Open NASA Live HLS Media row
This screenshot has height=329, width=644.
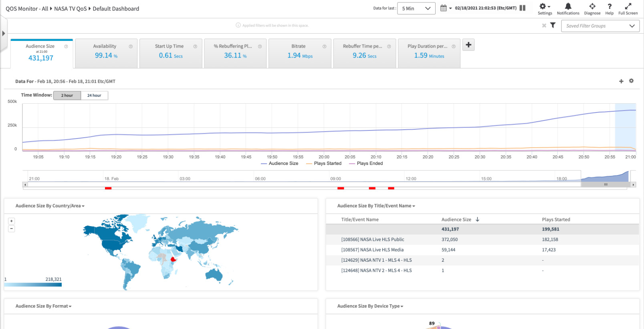point(482,250)
